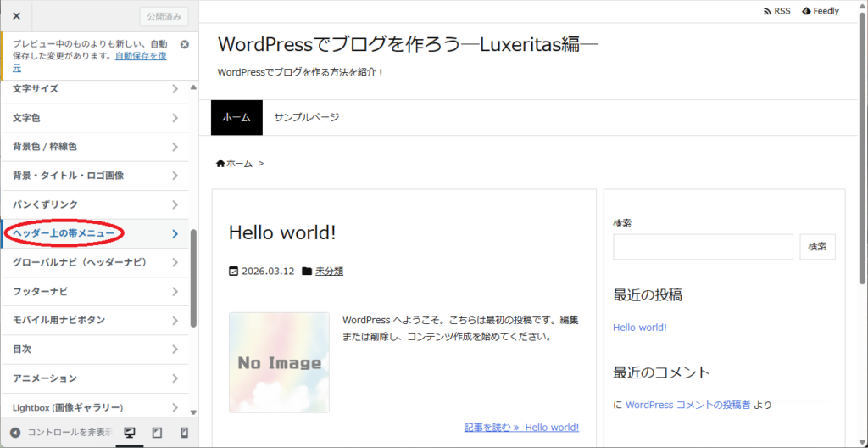Switch to tablet preview device
This screenshot has width=868, height=448.
pos(157,433)
